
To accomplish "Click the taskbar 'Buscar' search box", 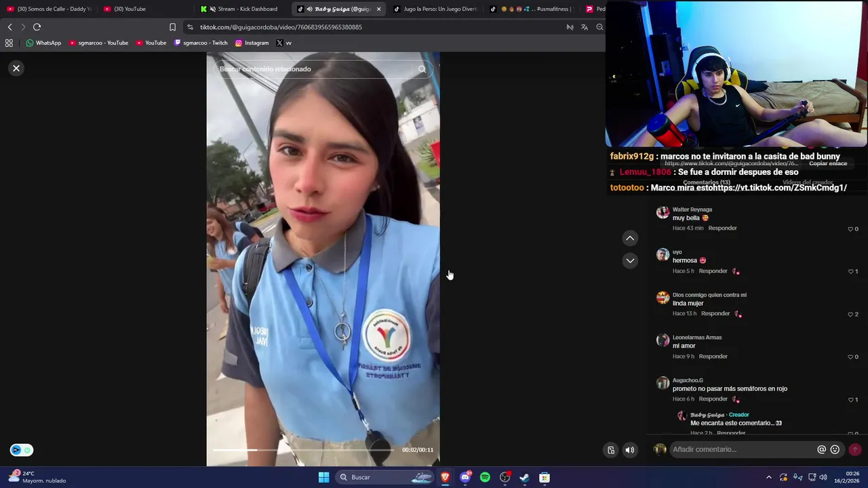I will (x=385, y=477).
